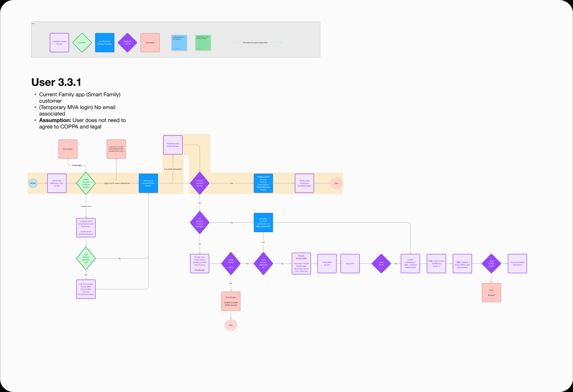The width and height of the screenshot is (573, 392).
Task: Select the Enter OTP box
Action: click(350, 264)
